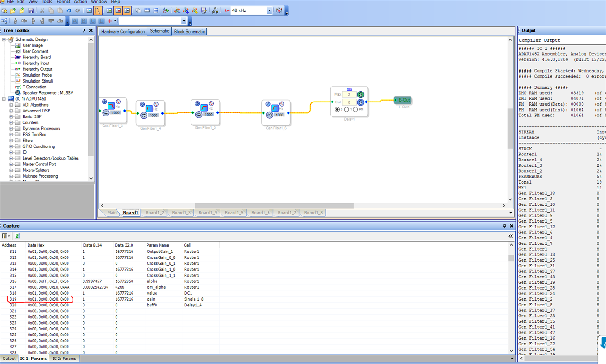This screenshot has height=364, width=606.
Task: Click the Max value field in Delay1
Action: tap(349, 94)
